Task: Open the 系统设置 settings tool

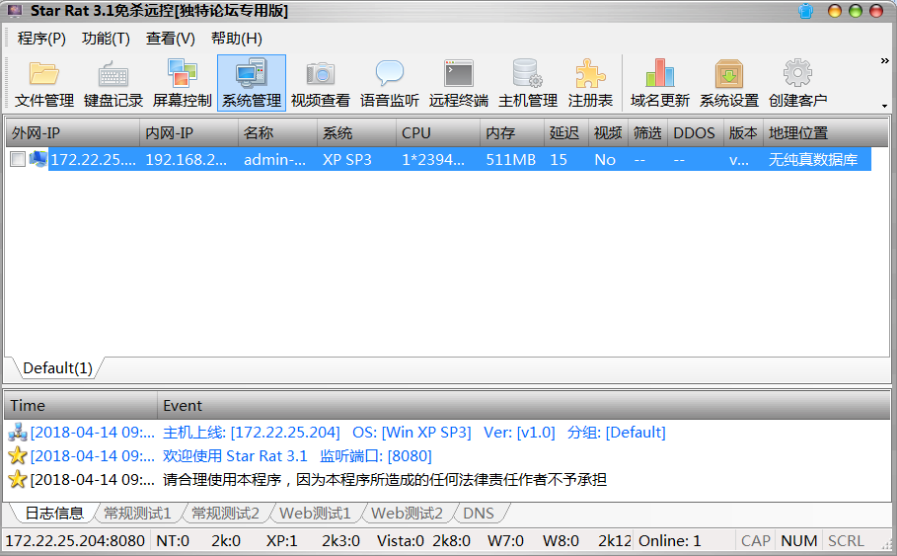Action: coord(729,84)
